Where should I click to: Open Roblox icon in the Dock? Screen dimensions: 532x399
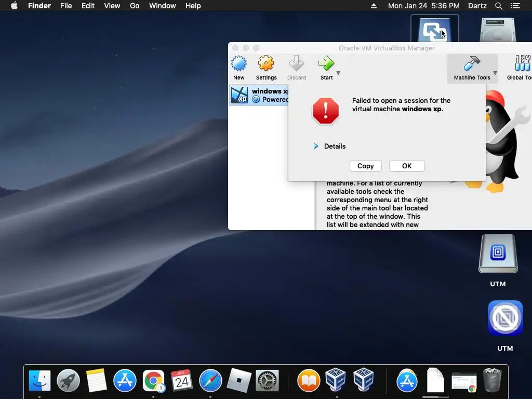pyautogui.click(x=239, y=380)
